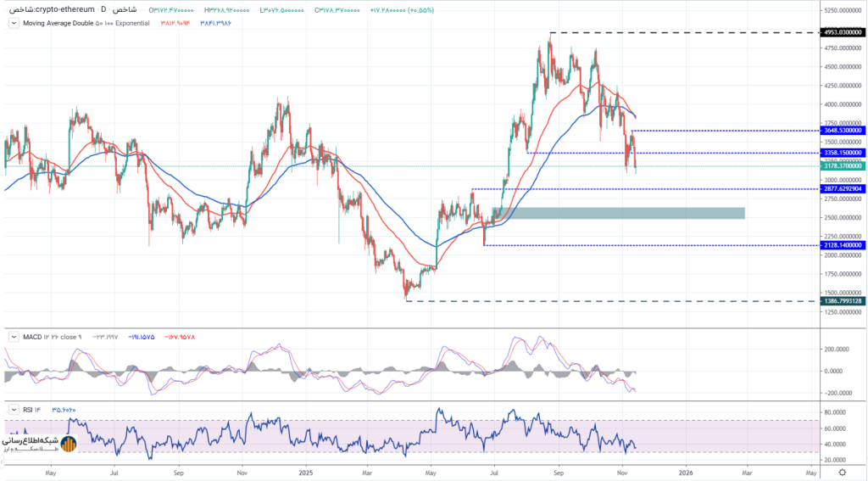Viewport: 868px width, 481px height.
Task: Select the 4953.03 black price label
Action: coord(843,32)
